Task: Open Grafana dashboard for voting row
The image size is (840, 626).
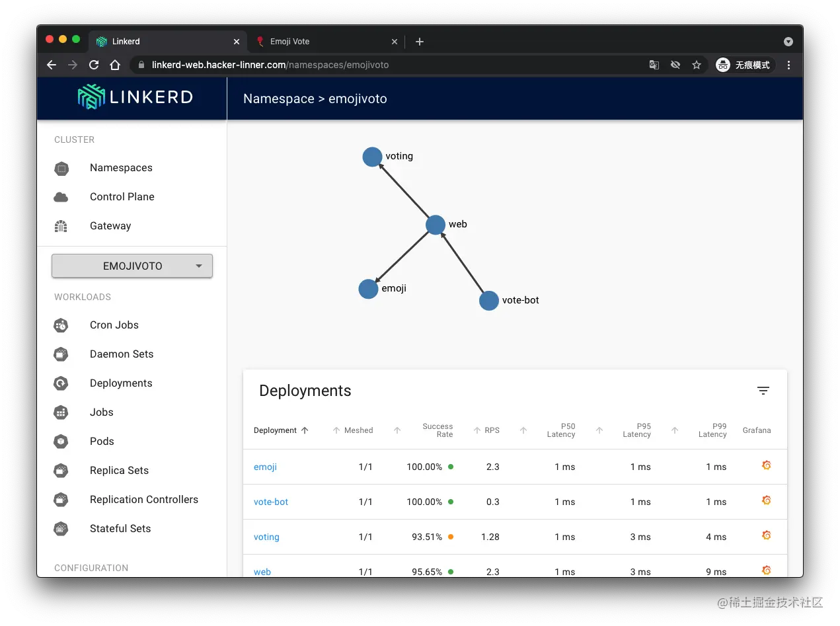Action: [x=767, y=535]
